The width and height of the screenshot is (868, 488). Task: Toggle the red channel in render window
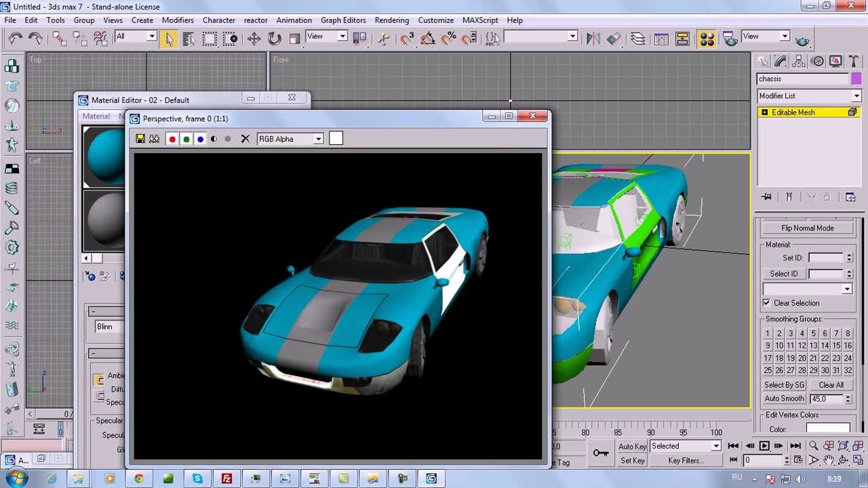click(x=172, y=139)
